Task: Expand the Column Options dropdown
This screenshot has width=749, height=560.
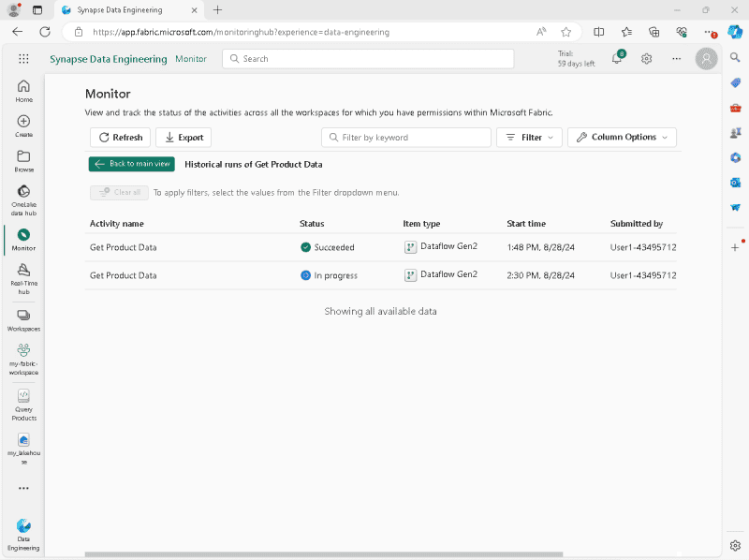Action: point(622,138)
